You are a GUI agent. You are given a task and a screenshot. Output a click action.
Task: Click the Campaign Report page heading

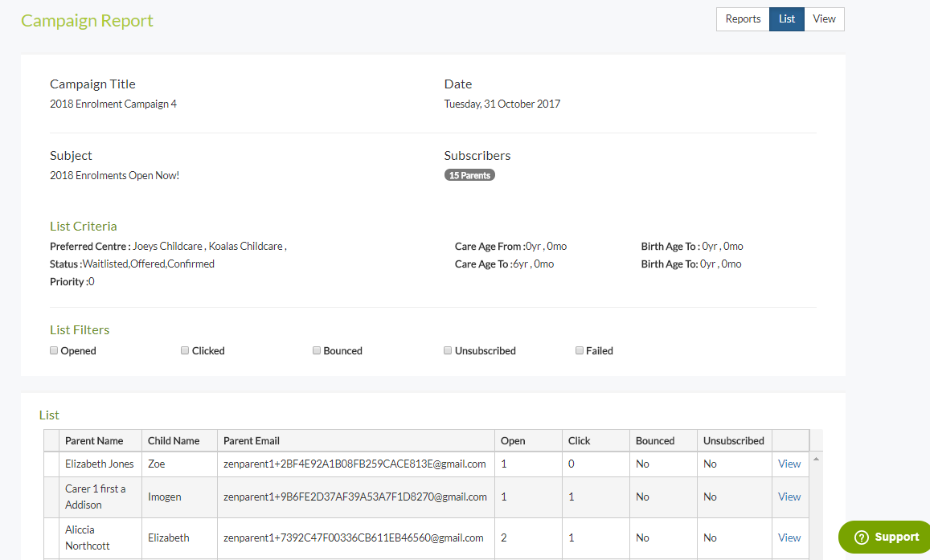[x=87, y=21]
